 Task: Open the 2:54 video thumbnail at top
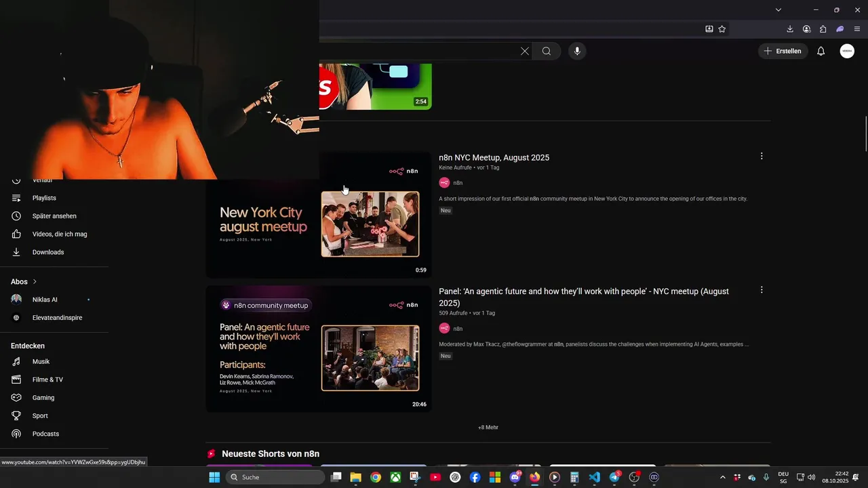375,87
